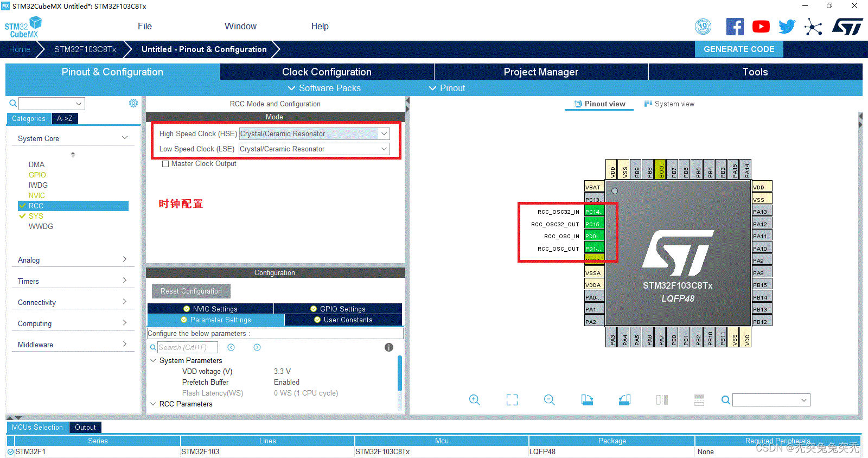Open the File menu
868x458 pixels.
pyautogui.click(x=145, y=26)
